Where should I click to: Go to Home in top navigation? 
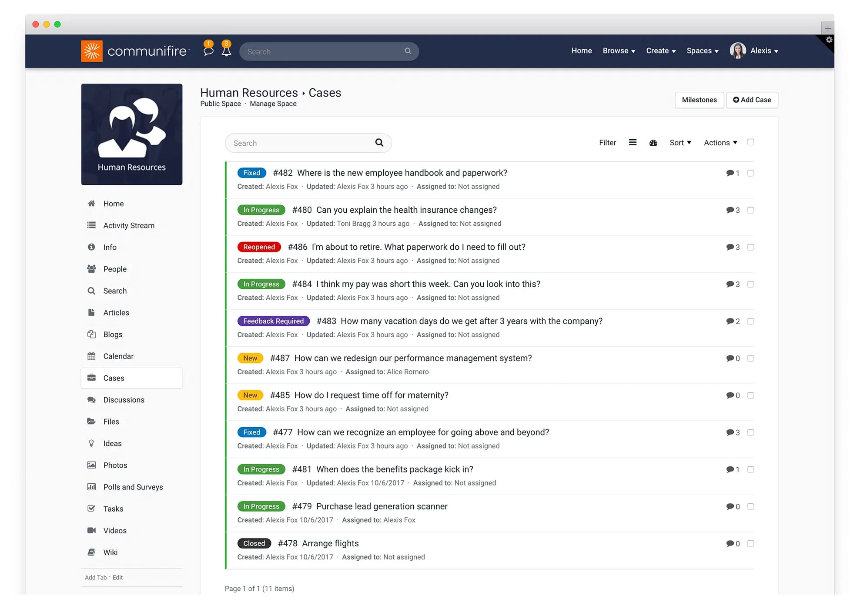click(582, 50)
